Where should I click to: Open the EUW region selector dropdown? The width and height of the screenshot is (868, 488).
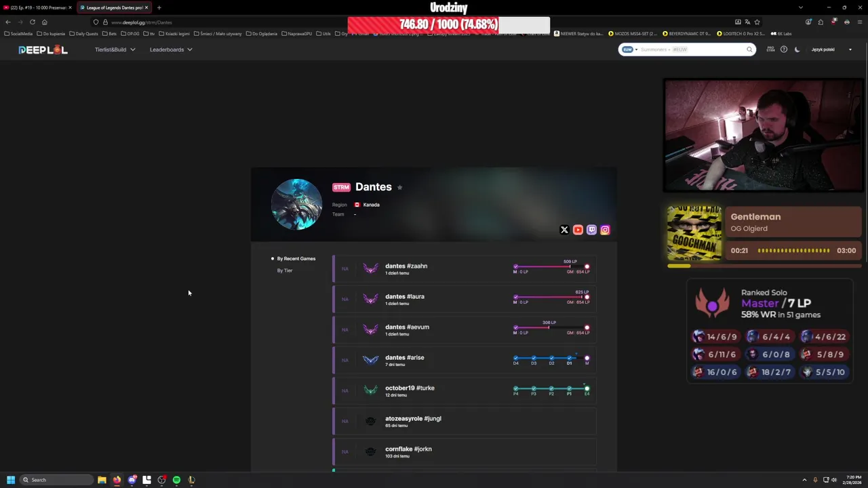click(x=630, y=49)
